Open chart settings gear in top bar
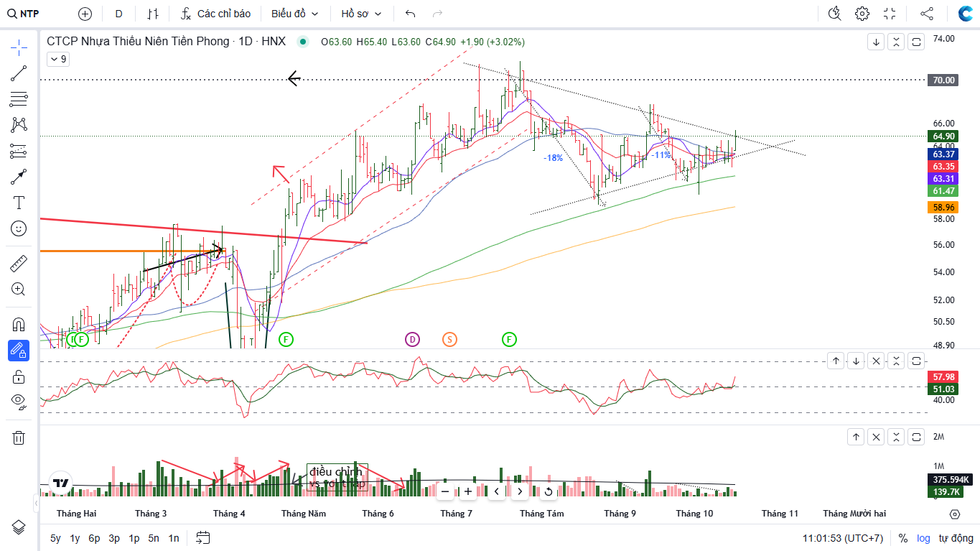This screenshot has width=980, height=551. point(862,14)
